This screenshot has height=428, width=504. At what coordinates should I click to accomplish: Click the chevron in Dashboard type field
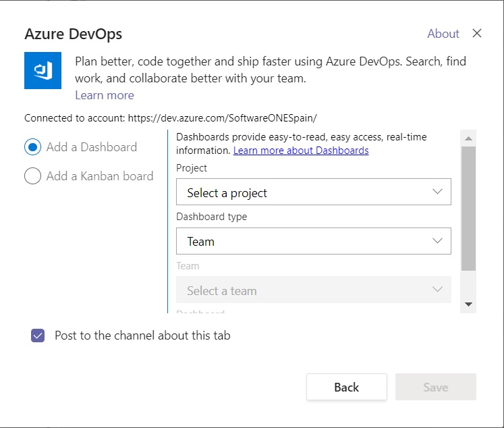(437, 240)
